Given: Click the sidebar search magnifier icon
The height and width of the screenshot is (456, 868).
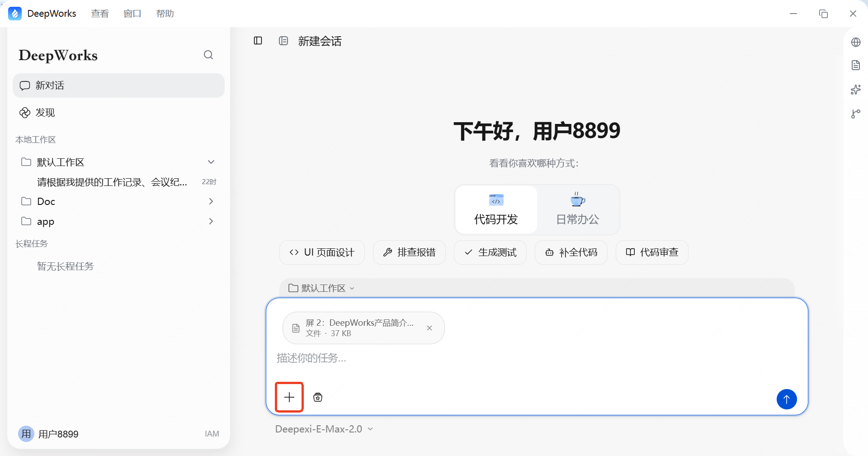Looking at the screenshot, I should coord(208,55).
